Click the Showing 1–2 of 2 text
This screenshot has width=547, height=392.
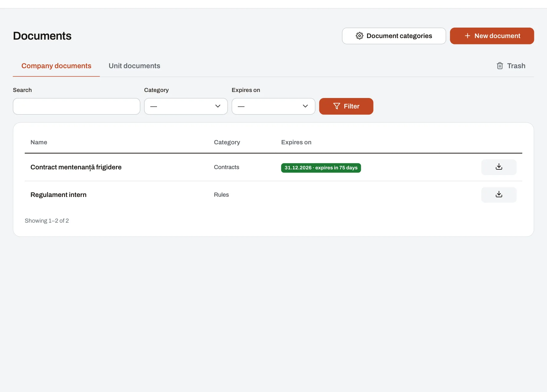tap(47, 221)
